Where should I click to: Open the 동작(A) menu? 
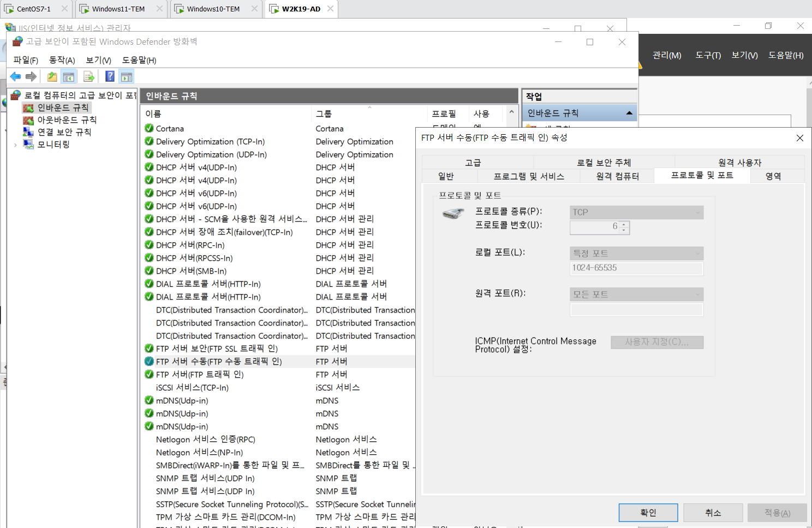62,60
